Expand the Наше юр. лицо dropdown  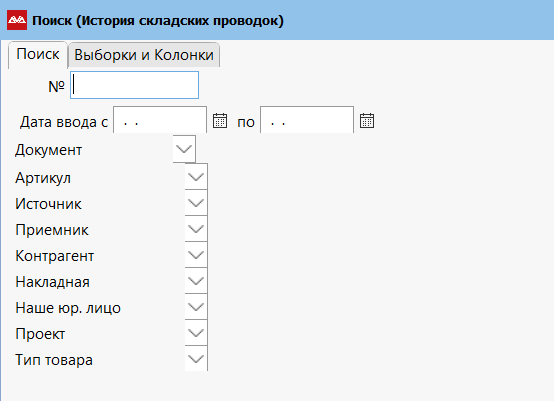[196, 307]
